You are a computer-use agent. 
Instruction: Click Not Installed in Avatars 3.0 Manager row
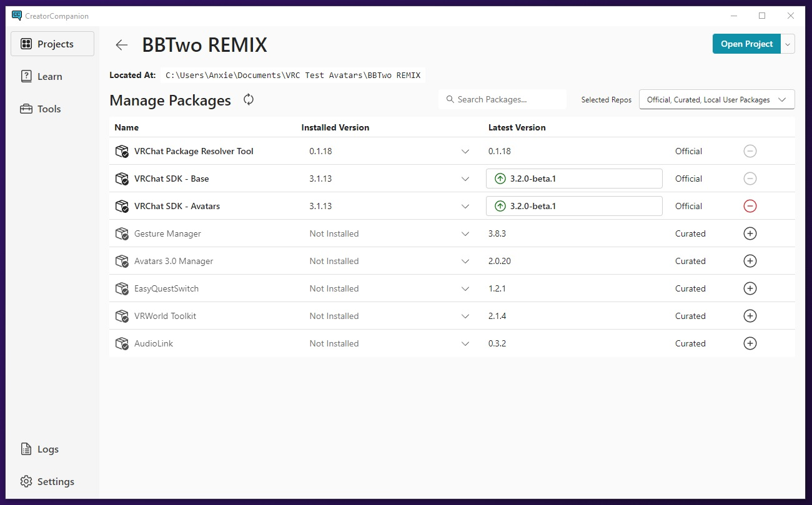tap(334, 261)
